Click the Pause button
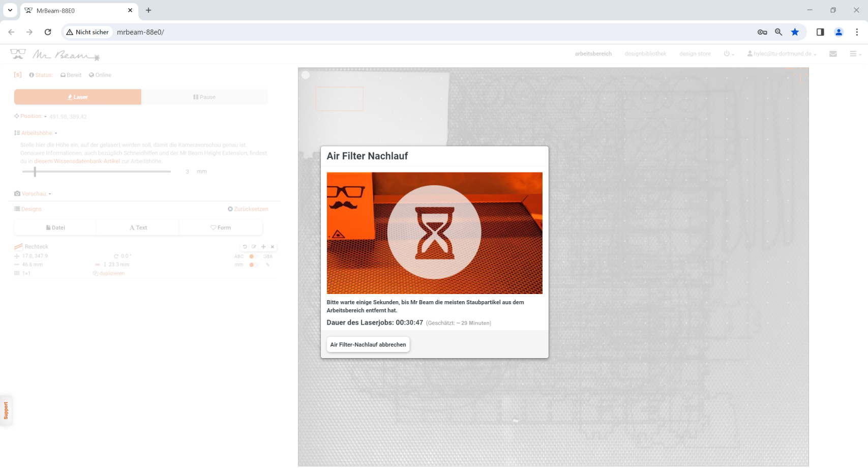Screen dimensions: 868x468 tap(204, 97)
